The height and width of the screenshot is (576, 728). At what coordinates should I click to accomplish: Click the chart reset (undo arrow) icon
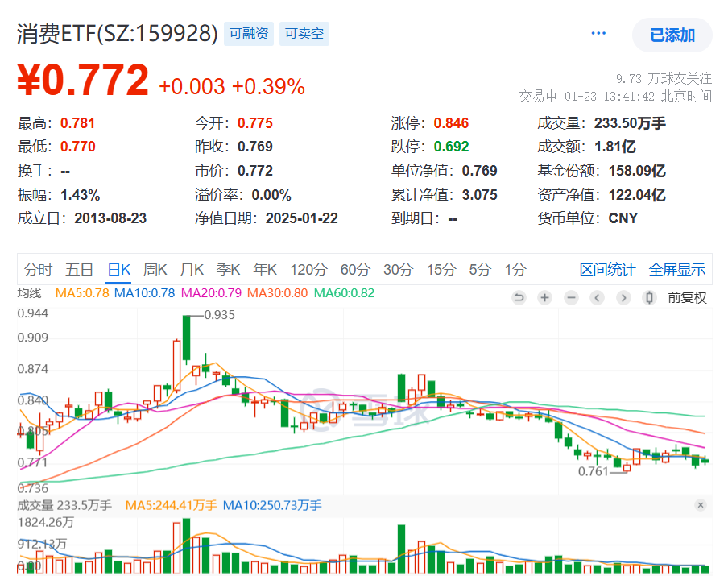[519, 298]
